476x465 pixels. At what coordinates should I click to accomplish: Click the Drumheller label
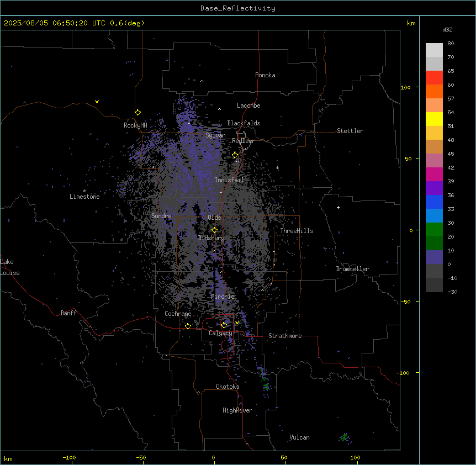tap(352, 269)
